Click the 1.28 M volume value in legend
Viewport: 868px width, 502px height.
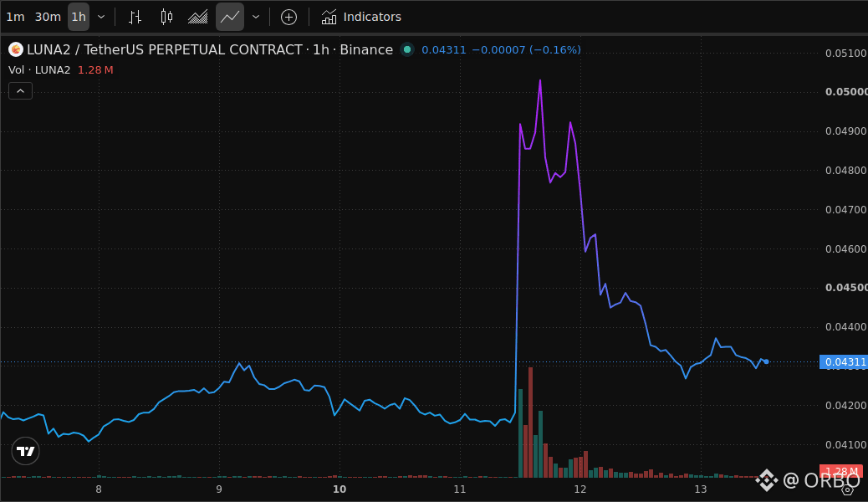(95, 69)
